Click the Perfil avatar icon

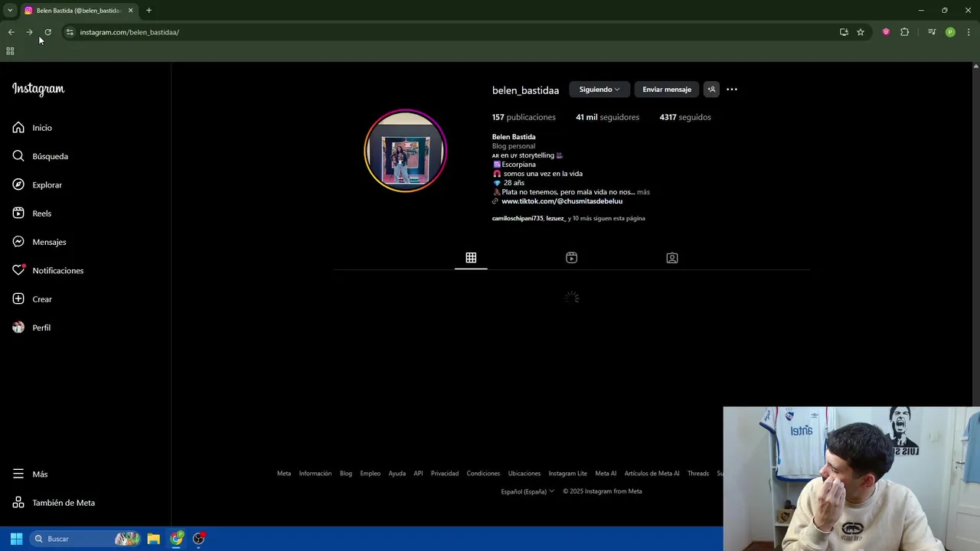point(18,328)
